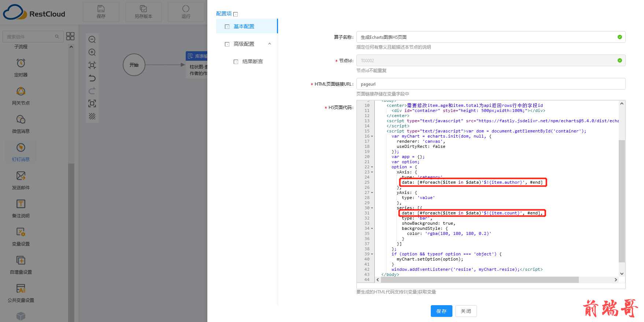The height and width of the screenshot is (322, 644).
Task: Select the 定时器 component icon
Action: [x=21, y=63]
